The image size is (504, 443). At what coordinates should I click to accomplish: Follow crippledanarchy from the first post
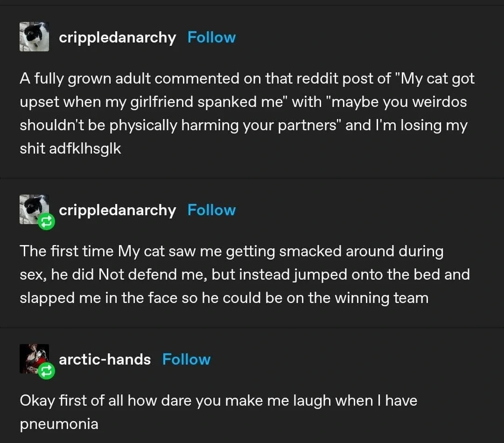point(211,37)
